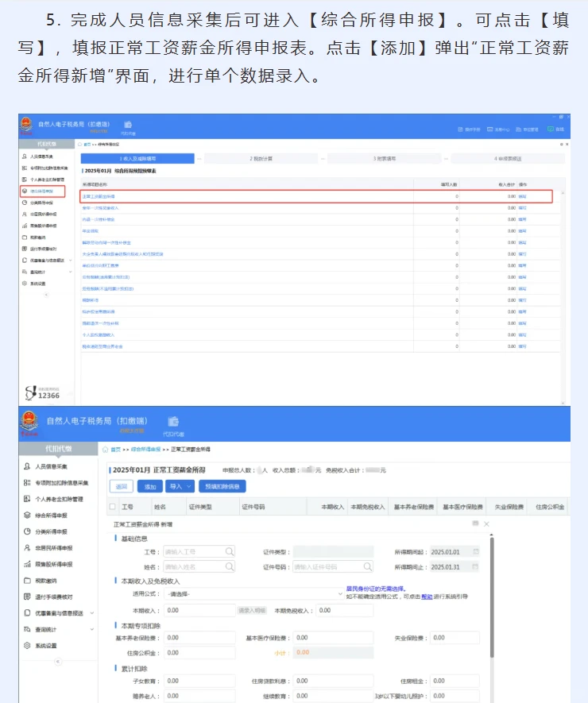Click 填写 link in 全年一次性奖金收入 row
Viewport: 588px width, 703px height.
(x=523, y=208)
